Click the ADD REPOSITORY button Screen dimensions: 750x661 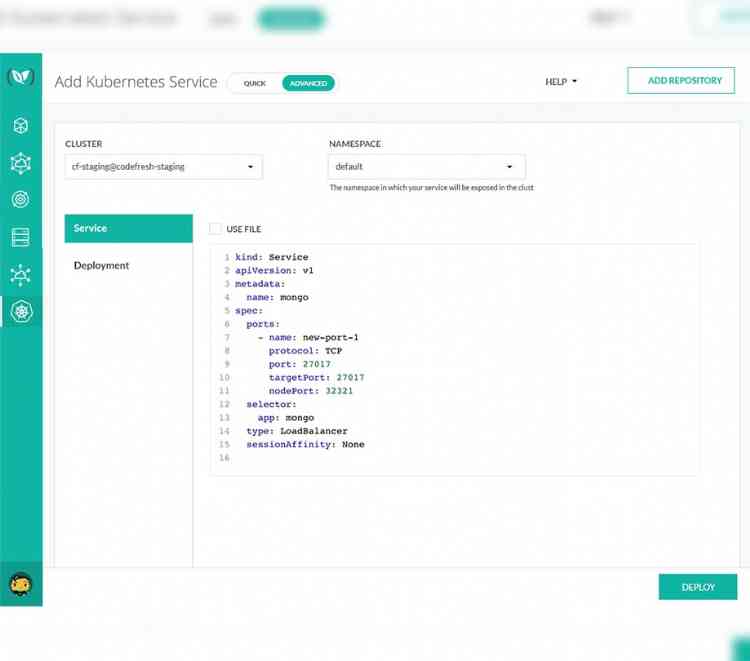tap(681, 80)
